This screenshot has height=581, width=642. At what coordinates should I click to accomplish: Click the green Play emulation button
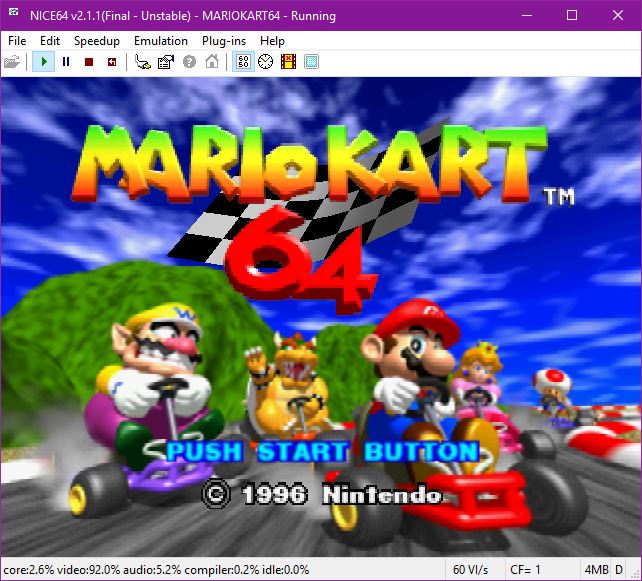44,62
